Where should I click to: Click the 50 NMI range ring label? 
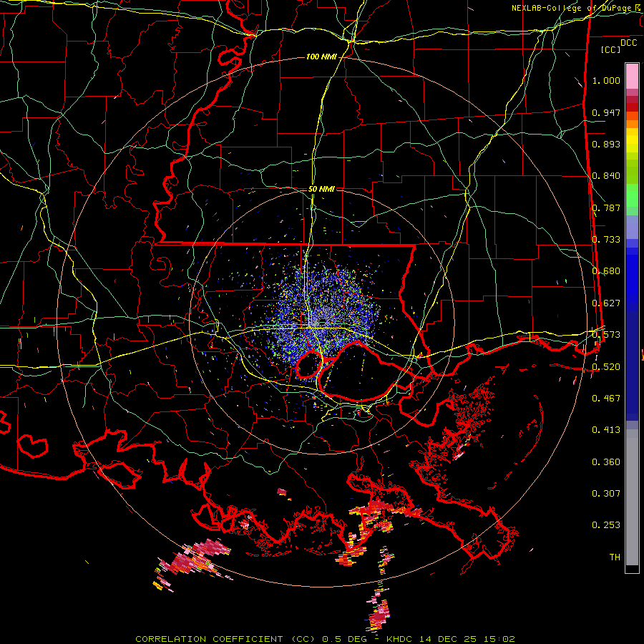tap(321, 189)
